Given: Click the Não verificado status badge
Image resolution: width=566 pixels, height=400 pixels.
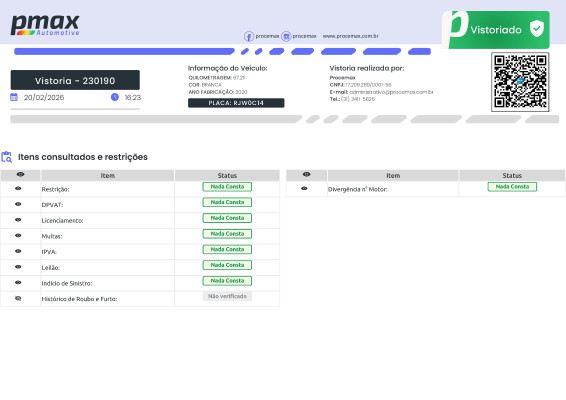Looking at the screenshot, I should (227, 296).
